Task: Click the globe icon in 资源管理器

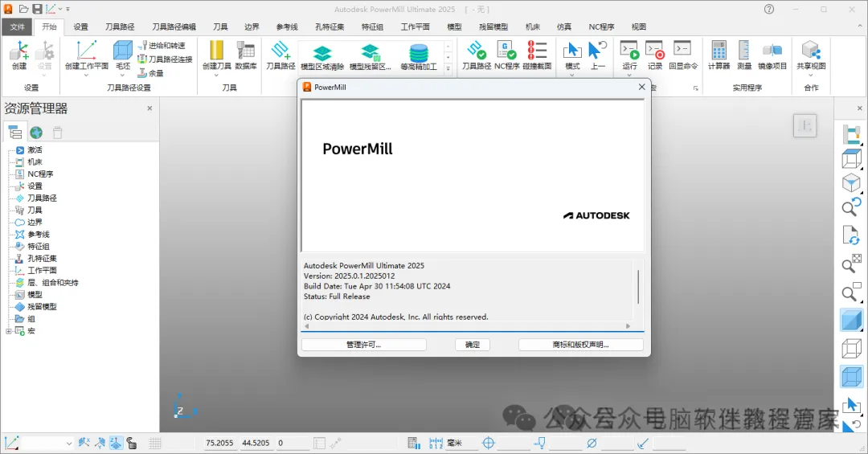Action: pyautogui.click(x=36, y=133)
